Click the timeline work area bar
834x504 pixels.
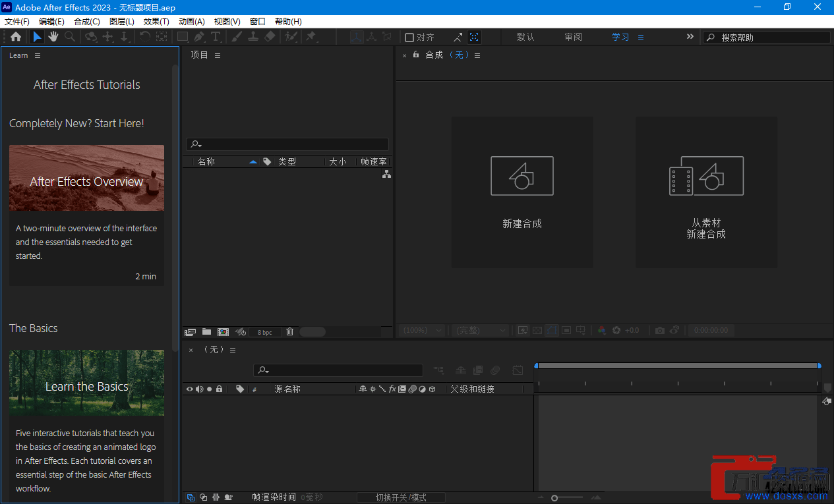[678, 365]
